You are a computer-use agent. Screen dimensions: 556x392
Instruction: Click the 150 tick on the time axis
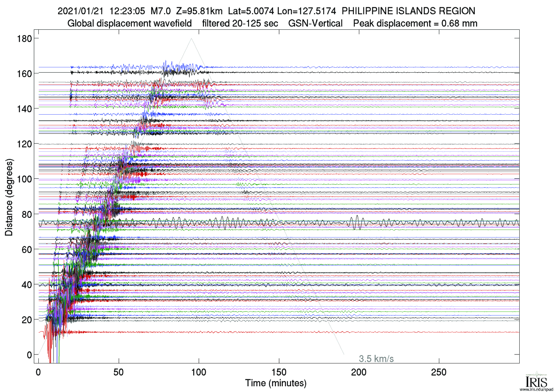(x=279, y=372)
